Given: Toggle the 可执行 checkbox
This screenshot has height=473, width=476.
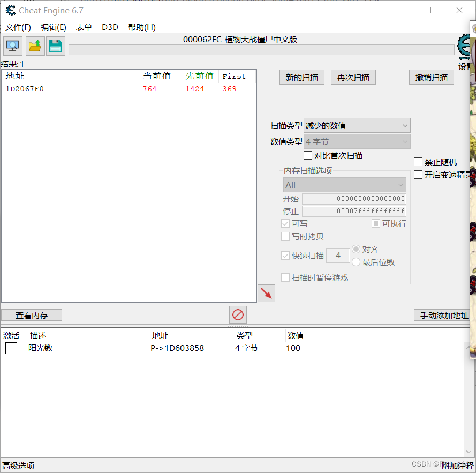Looking at the screenshot, I should [376, 223].
